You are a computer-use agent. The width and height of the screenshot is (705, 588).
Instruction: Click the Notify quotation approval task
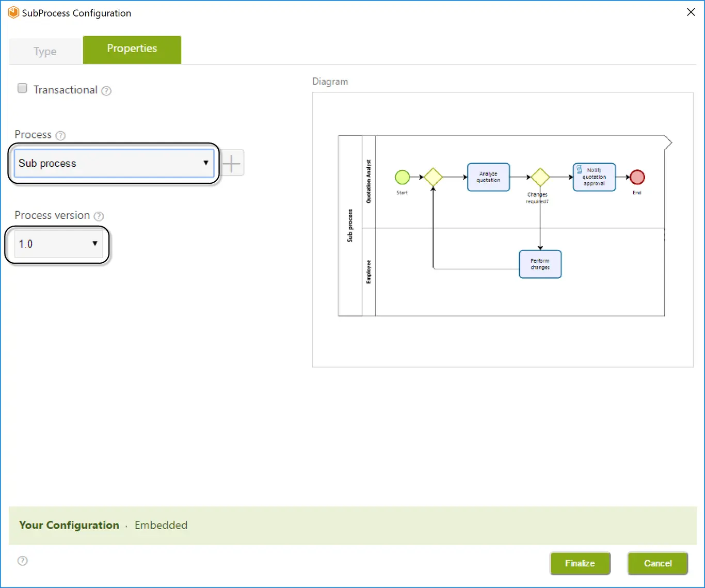594,177
